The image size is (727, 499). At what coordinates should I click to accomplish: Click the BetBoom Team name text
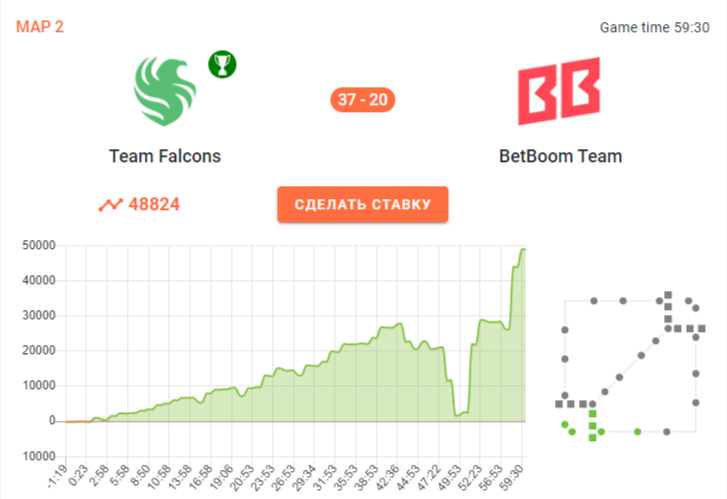(x=561, y=156)
